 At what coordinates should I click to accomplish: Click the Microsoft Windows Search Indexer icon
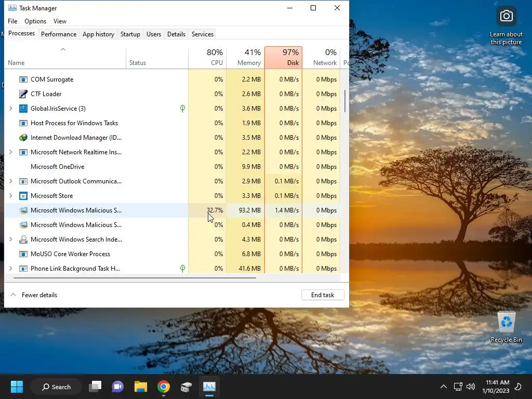(x=23, y=240)
